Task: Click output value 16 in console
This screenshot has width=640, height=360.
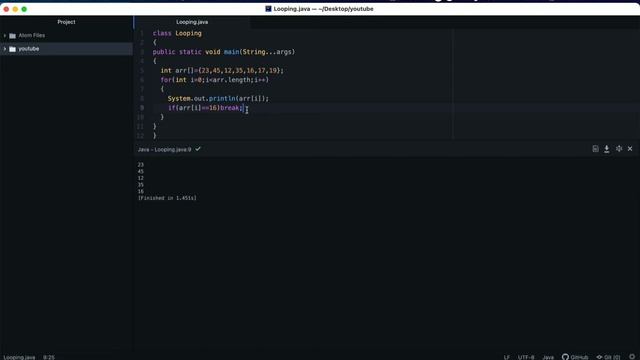Action: tap(141, 191)
